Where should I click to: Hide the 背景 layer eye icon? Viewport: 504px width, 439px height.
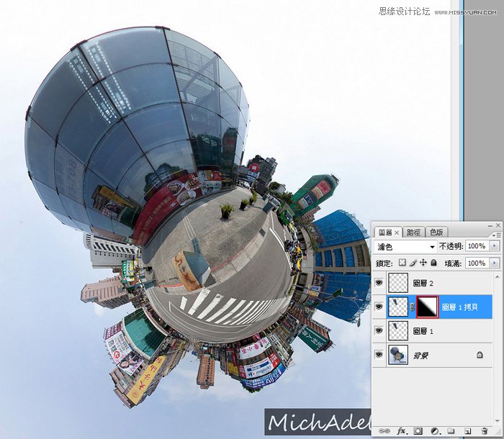pos(379,354)
